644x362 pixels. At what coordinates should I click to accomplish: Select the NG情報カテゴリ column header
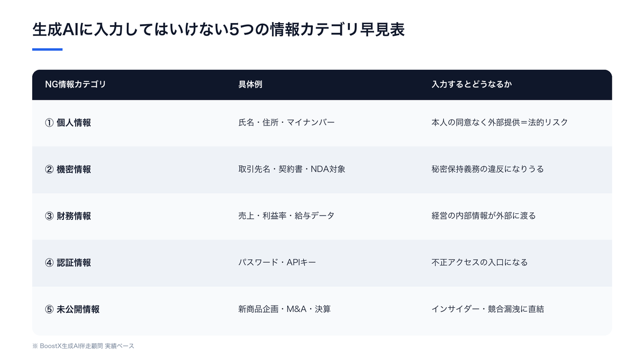[x=76, y=85]
